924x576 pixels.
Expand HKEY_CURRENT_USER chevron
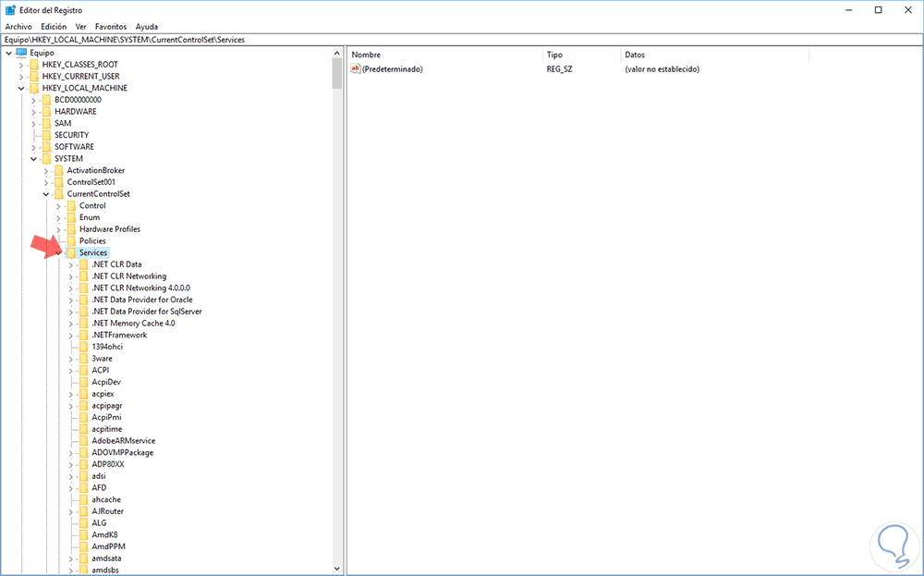(x=21, y=77)
